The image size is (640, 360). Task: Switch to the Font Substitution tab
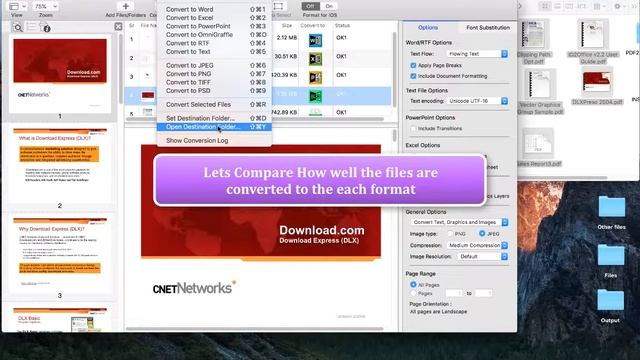pyautogui.click(x=488, y=27)
